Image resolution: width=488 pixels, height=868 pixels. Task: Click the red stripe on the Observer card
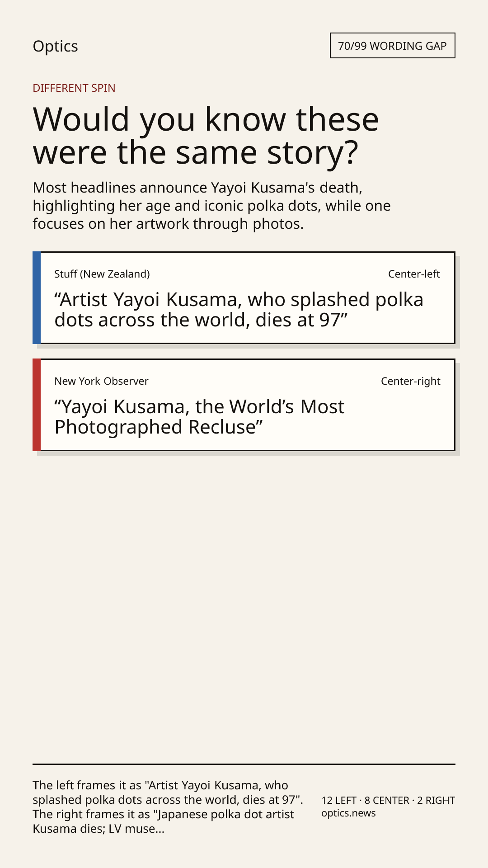pos(37,405)
